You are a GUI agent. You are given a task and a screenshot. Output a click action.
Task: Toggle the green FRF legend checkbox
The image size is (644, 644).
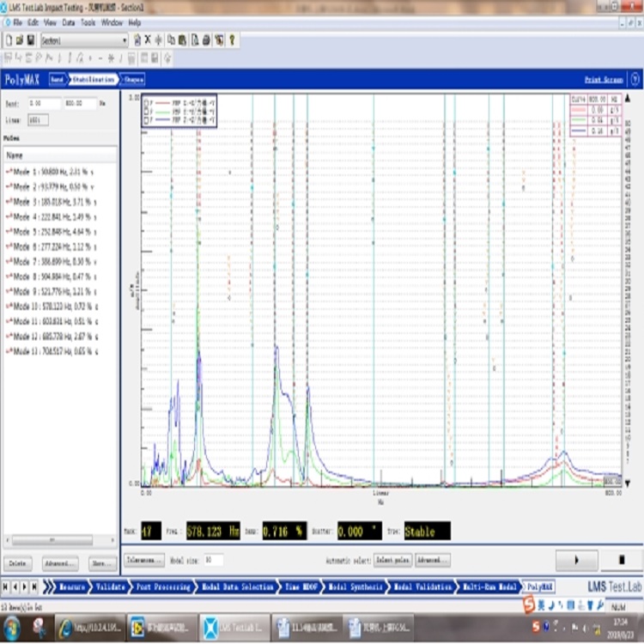tap(146, 112)
